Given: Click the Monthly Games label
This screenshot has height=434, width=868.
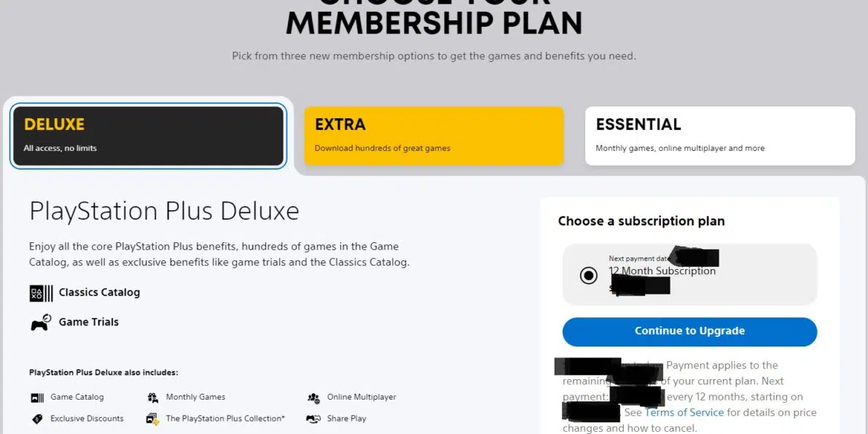Looking at the screenshot, I should point(195,398).
